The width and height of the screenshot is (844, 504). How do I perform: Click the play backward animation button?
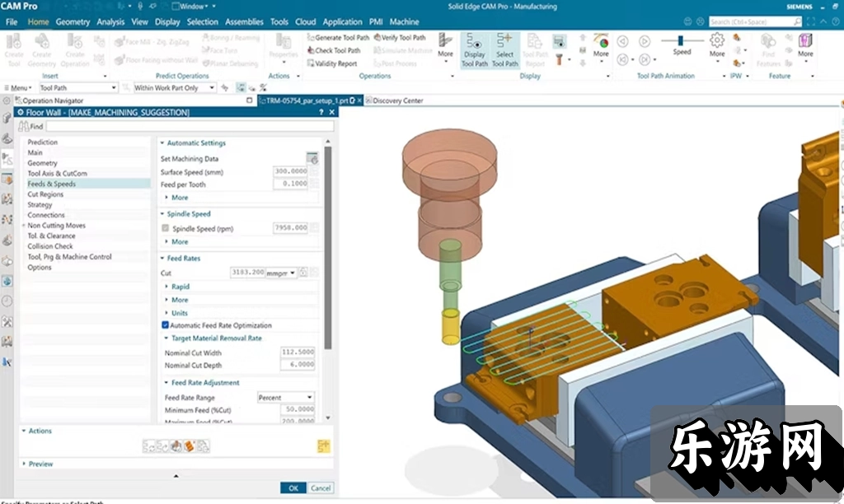[623, 41]
